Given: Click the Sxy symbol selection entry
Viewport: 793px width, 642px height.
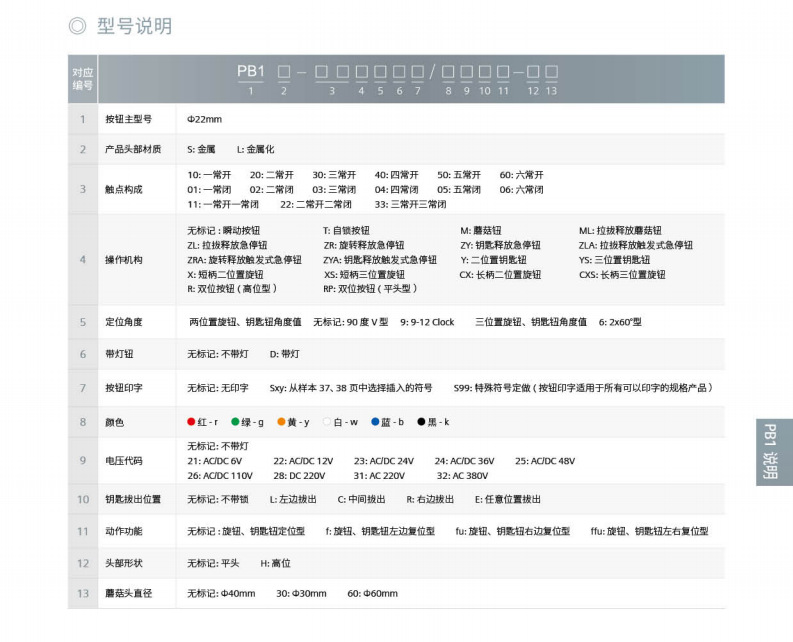Looking at the screenshot, I should click(351, 388).
